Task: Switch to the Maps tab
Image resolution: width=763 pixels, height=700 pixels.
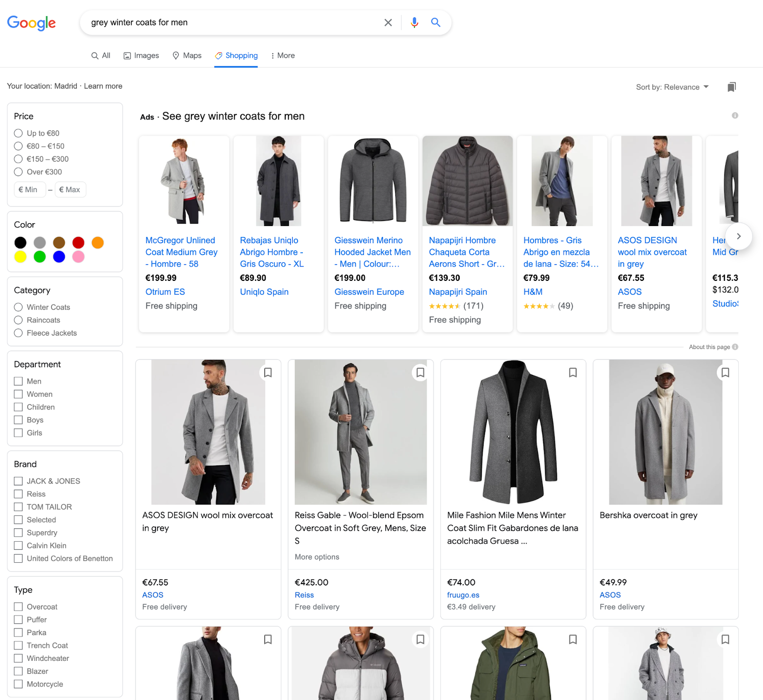Action: pyautogui.click(x=187, y=55)
